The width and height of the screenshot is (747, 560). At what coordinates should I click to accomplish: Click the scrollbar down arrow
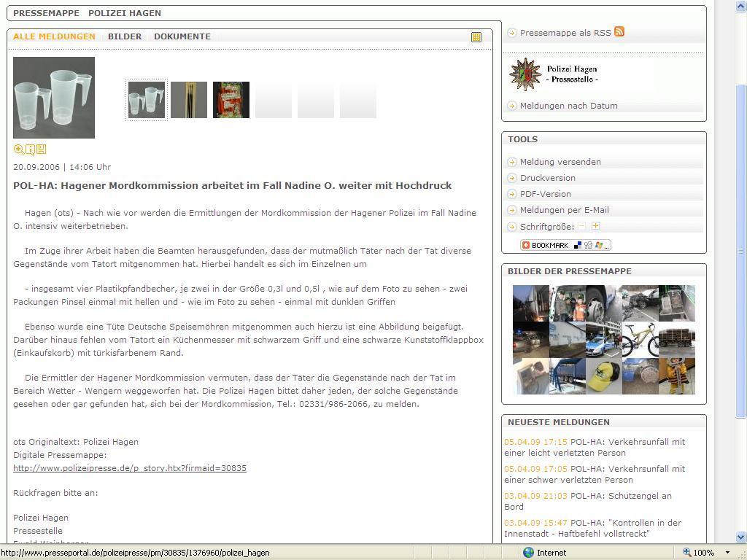pos(741,537)
